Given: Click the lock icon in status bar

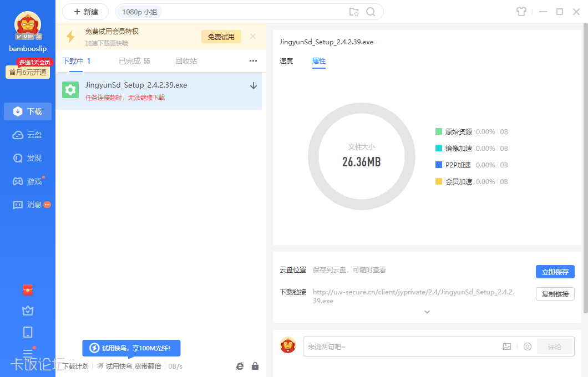Looking at the screenshot, I should (255, 366).
